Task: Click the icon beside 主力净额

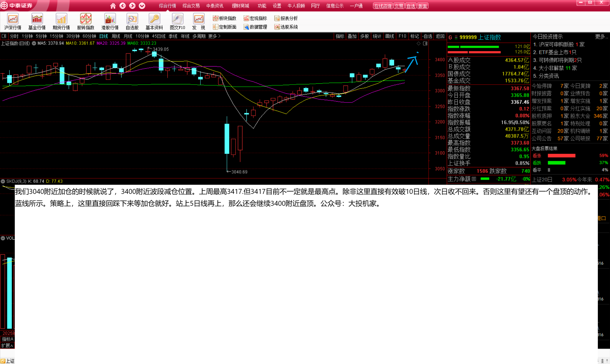Action: point(474,179)
